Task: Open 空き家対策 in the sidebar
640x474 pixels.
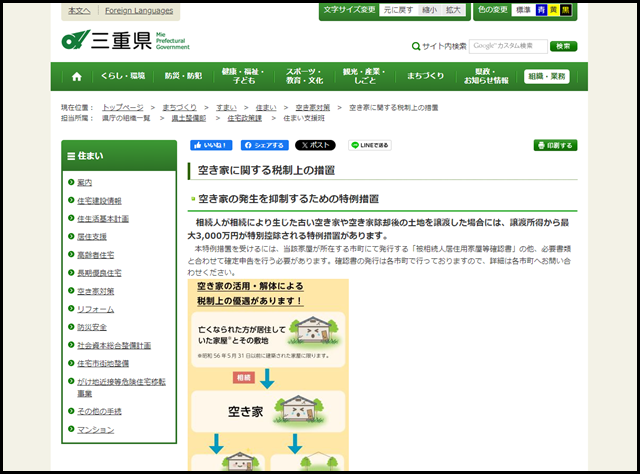Action: 96,291
